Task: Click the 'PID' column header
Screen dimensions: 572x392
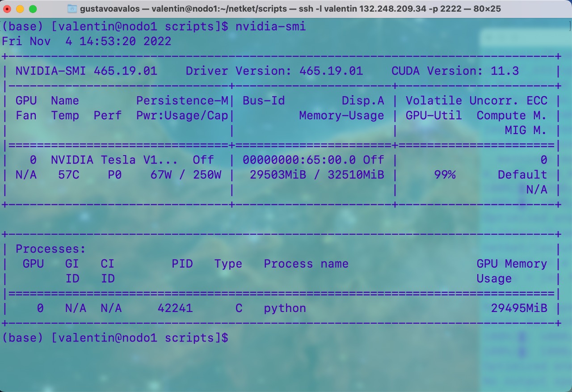Action: [x=182, y=264]
